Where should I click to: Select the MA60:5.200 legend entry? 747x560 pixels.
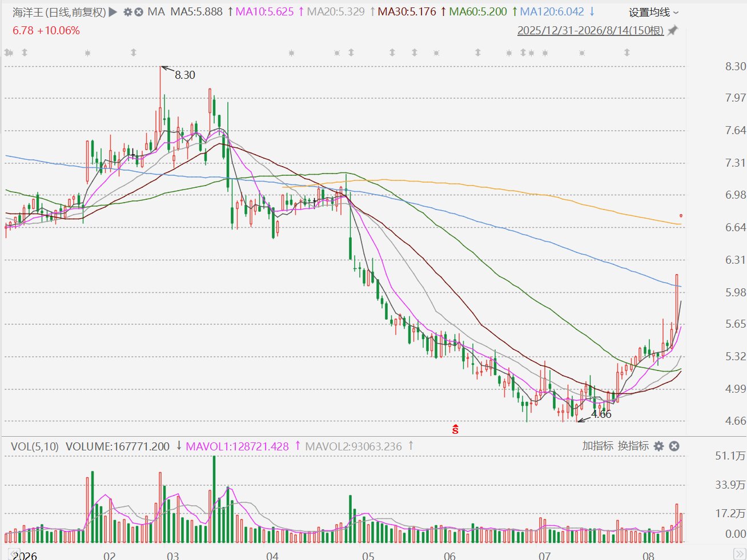(478, 11)
